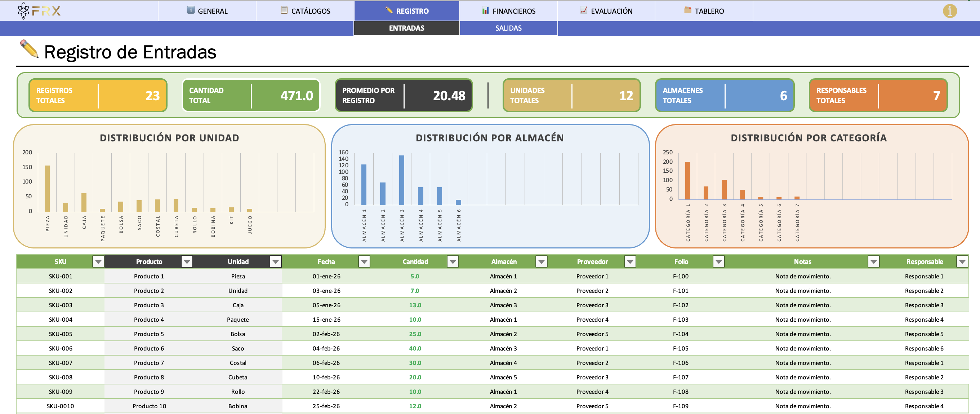Open the SKU column filter dropdown
The width and height of the screenshot is (980, 414).
(x=98, y=262)
